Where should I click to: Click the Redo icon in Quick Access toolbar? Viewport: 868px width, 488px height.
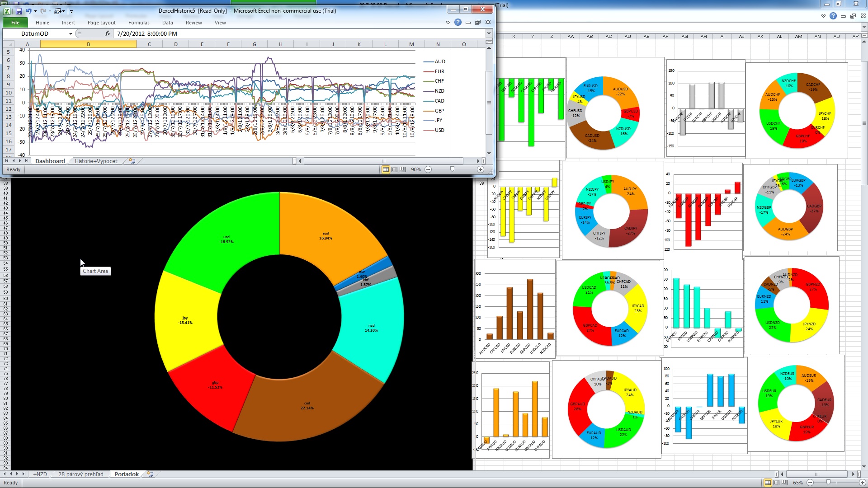point(43,11)
